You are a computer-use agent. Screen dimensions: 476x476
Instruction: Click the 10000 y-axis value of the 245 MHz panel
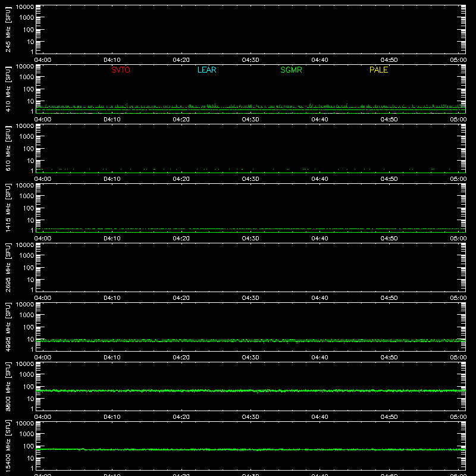25,7
